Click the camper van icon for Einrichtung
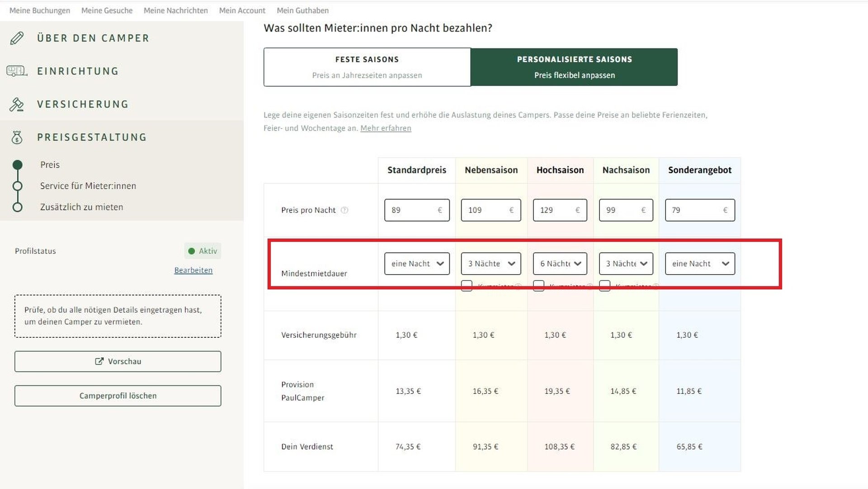 click(x=17, y=71)
